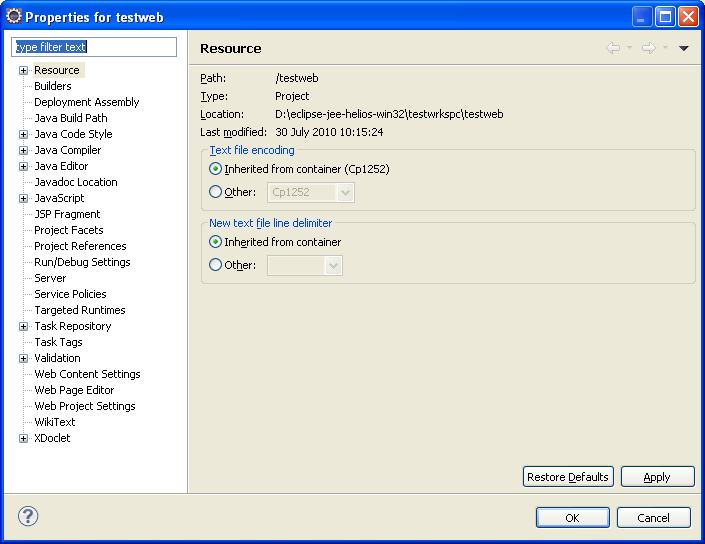Select Inherited from container (Cp1252) encoding
Image resolution: width=705 pixels, height=544 pixels.
pyautogui.click(x=216, y=169)
